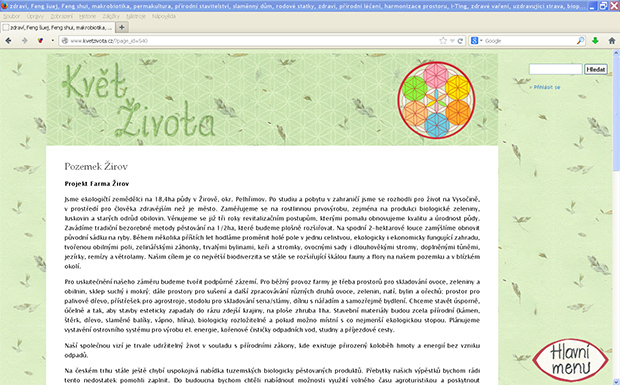The width and height of the screenshot is (620, 385).
Task: Go back with the browser back arrow
Action: (x=8, y=41)
